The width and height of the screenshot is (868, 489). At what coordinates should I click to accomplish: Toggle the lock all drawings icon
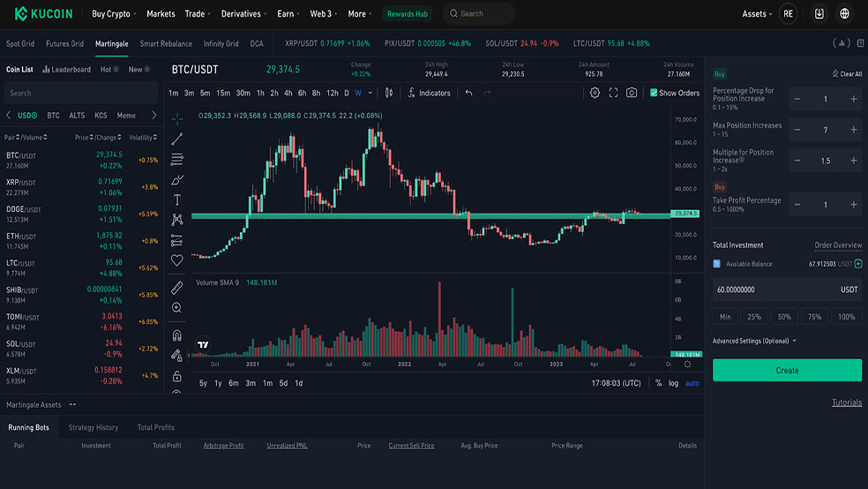(x=176, y=376)
